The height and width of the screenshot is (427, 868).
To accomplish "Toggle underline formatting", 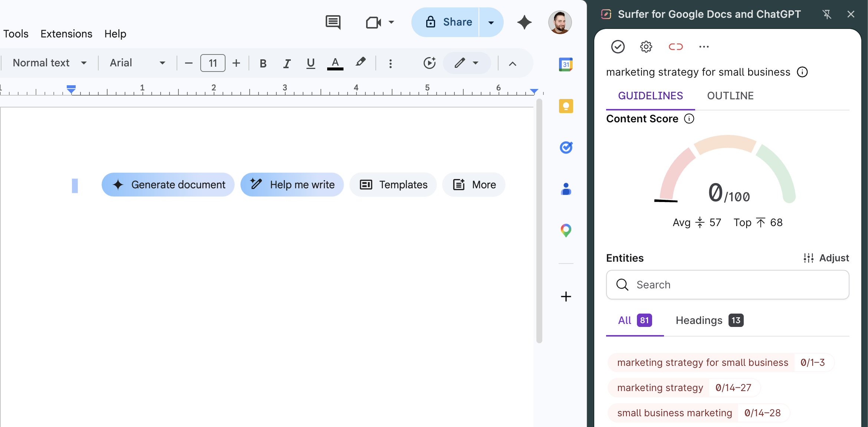I will pyautogui.click(x=310, y=63).
